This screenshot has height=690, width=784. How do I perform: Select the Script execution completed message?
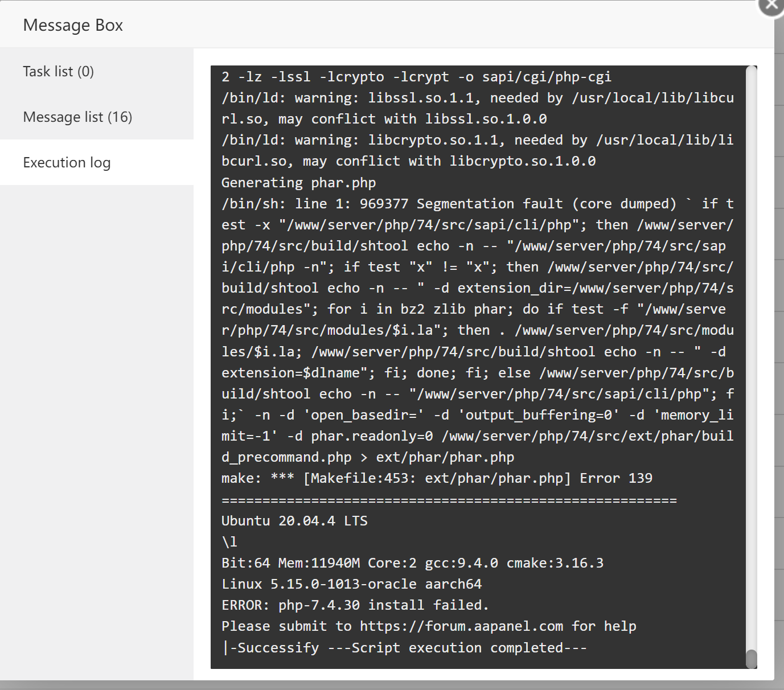(404, 647)
